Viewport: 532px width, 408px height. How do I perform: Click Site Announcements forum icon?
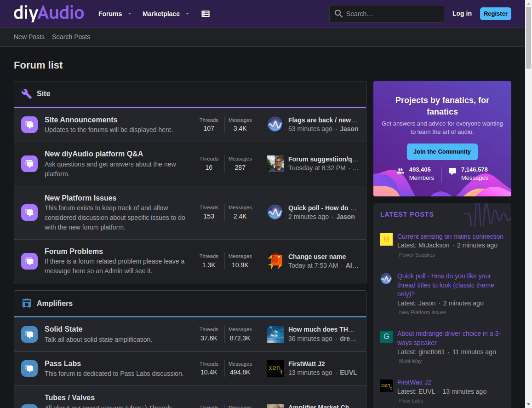click(29, 125)
